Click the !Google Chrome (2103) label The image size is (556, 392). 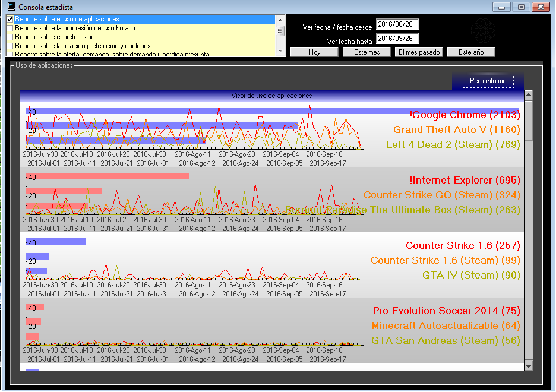tap(465, 115)
